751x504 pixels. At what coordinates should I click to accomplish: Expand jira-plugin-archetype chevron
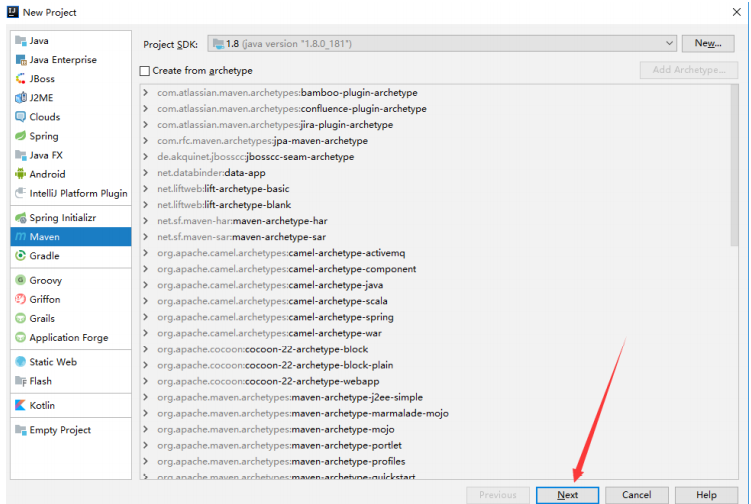point(146,125)
